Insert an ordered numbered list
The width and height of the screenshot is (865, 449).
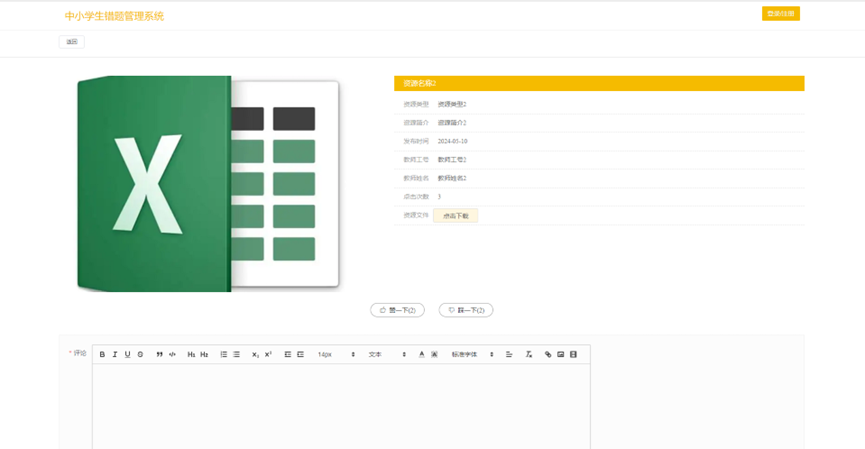click(x=223, y=354)
